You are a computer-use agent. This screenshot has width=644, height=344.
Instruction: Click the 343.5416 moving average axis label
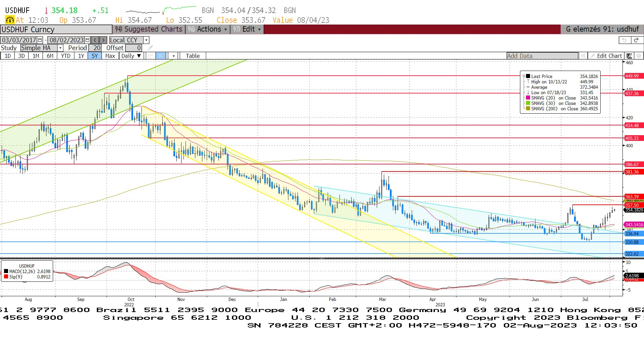[634, 225]
